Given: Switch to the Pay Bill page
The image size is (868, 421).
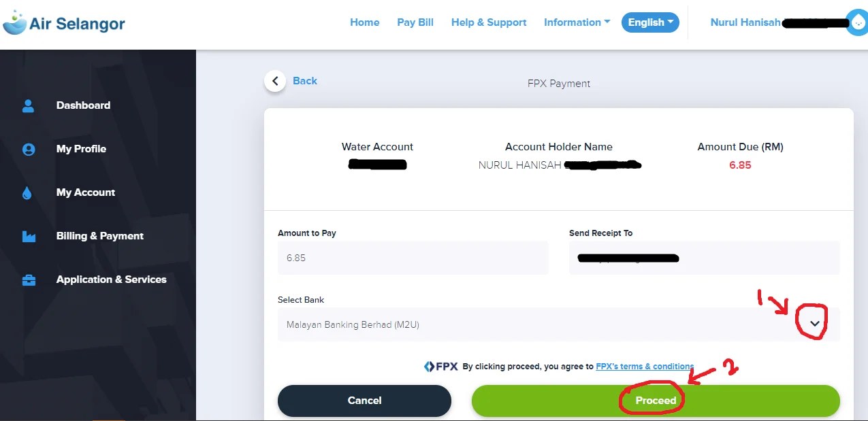Looking at the screenshot, I should (x=415, y=22).
